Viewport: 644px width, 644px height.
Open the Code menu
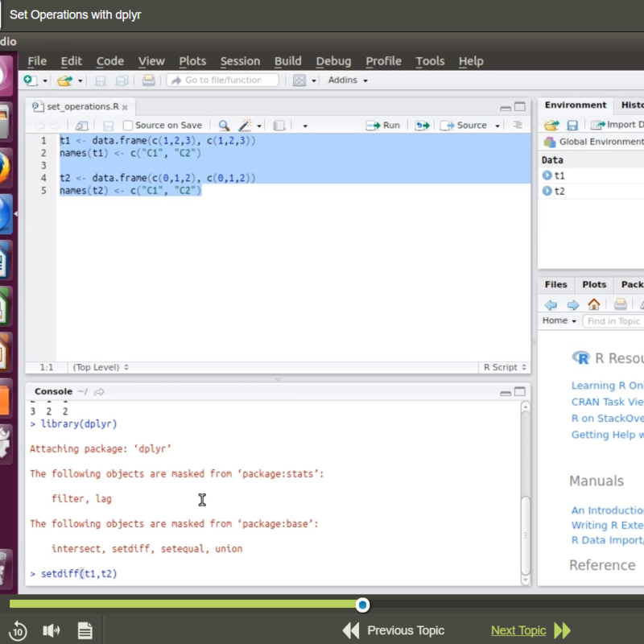click(110, 61)
